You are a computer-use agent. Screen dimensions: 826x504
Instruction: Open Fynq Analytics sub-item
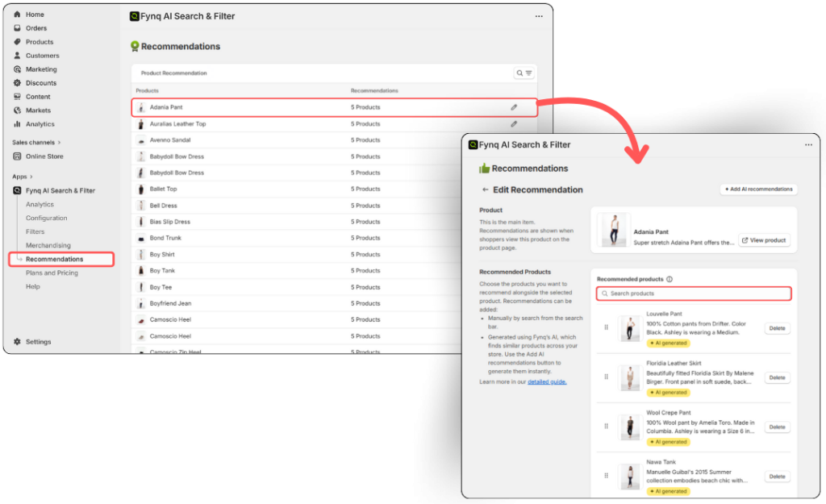click(40, 204)
